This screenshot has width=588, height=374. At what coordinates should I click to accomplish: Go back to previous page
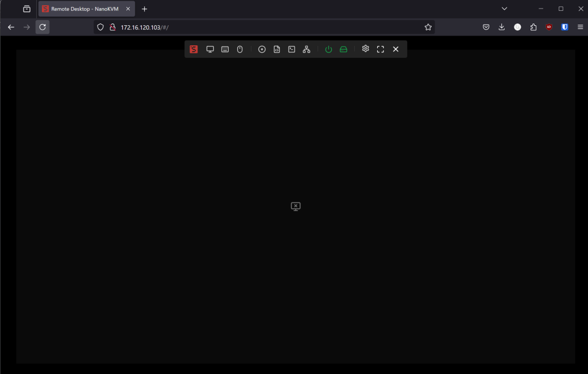[x=11, y=27]
